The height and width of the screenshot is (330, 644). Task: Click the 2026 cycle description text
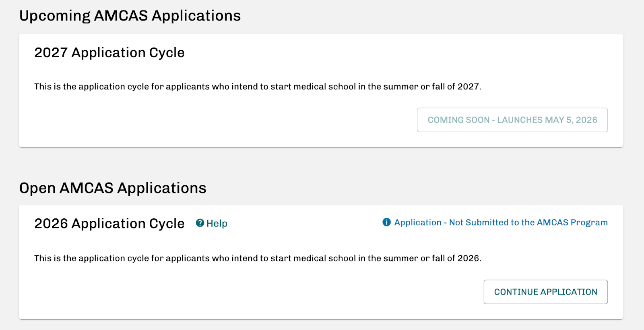(x=258, y=258)
